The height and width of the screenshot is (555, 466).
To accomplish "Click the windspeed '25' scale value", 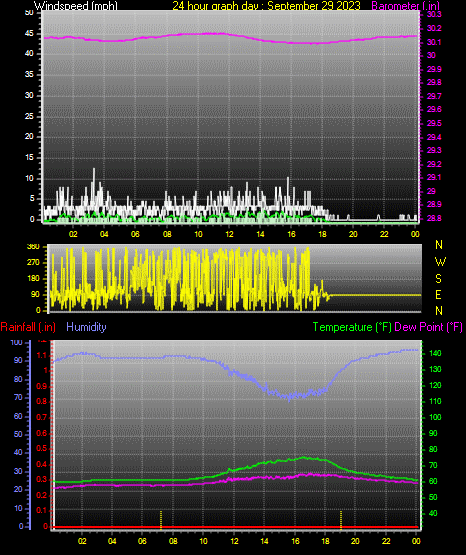I will pos(29,116).
